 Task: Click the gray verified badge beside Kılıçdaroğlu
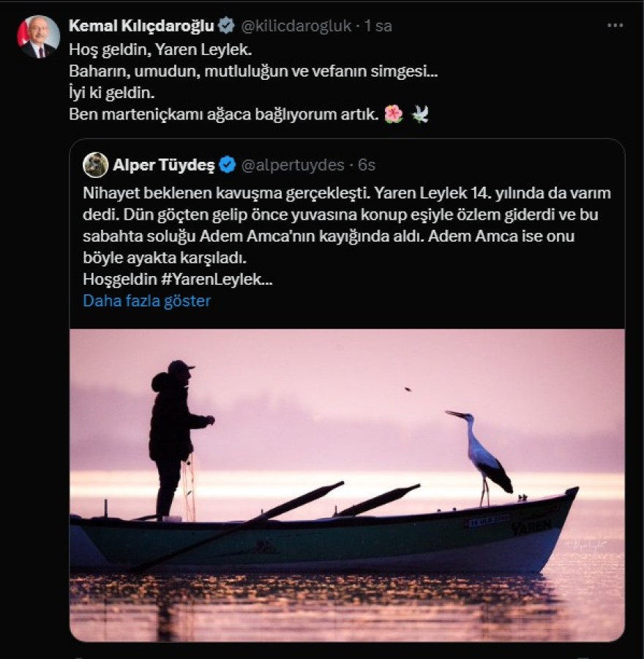227,26
